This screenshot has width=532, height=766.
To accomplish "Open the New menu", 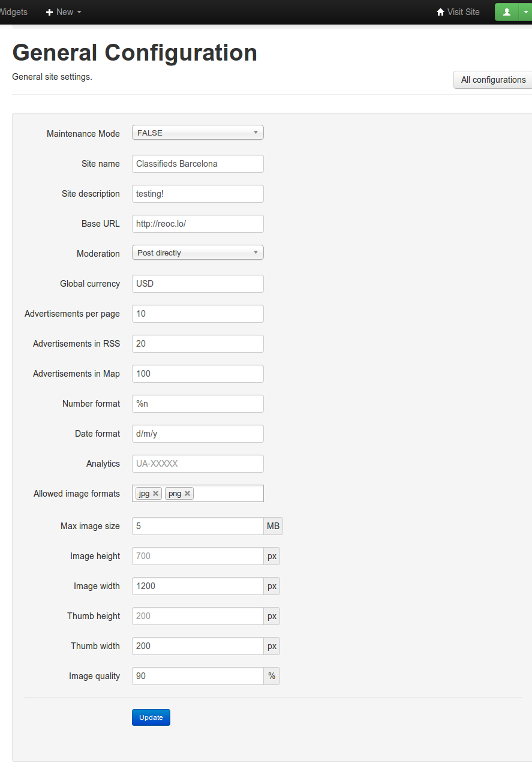I will click(x=65, y=12).
